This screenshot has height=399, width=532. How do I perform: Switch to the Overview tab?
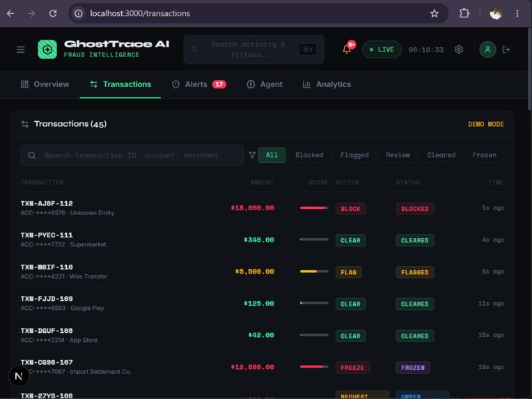[45, 84]
